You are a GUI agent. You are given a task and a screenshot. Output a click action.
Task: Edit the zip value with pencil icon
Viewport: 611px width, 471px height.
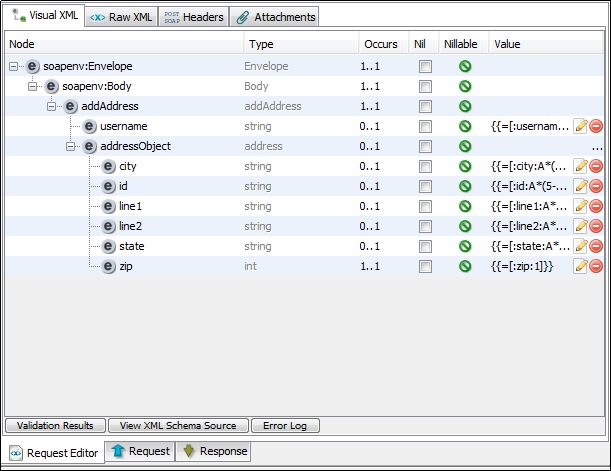pyautogui.click(x=580, y=266)
